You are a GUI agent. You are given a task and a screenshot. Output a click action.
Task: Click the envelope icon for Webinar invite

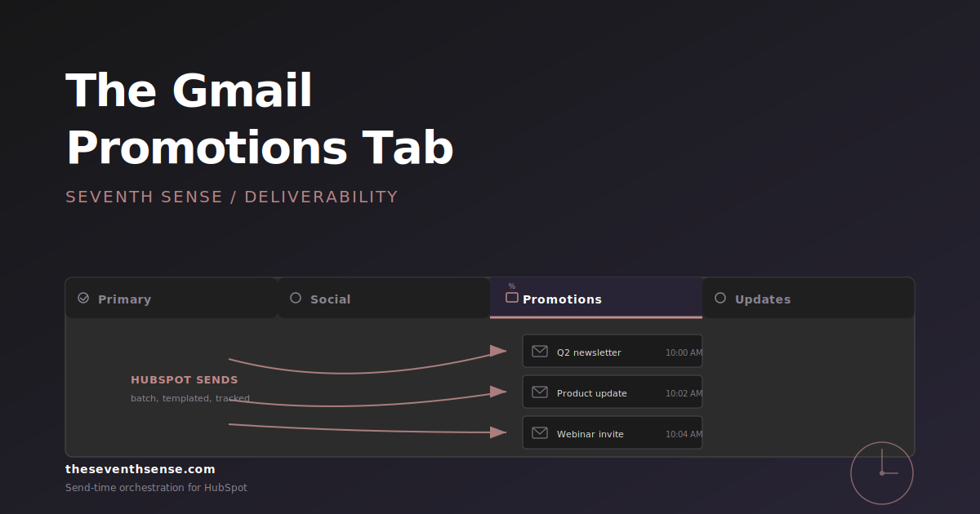(x=540, y=433)
